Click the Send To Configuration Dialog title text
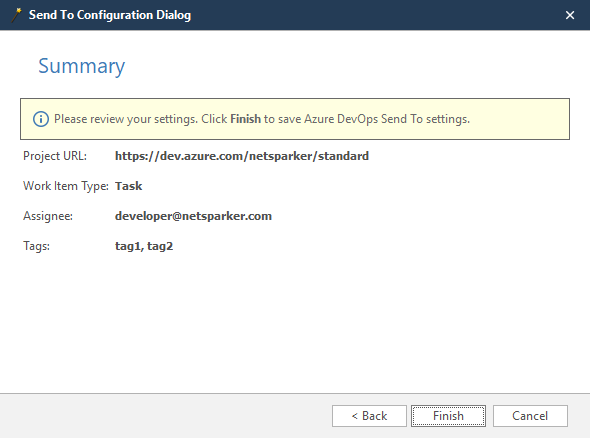Screen dimensions: 590x438 [110, 15]
